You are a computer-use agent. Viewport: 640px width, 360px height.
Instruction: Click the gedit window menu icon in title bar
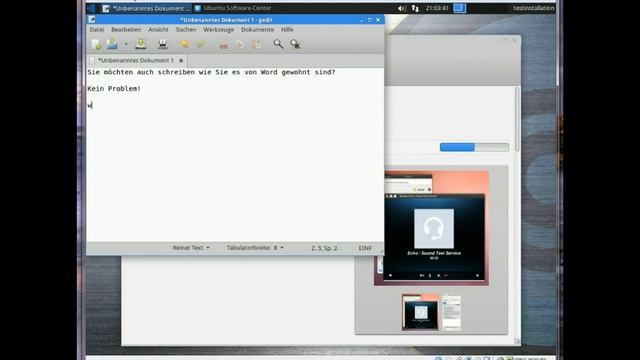tap(92, 20)
